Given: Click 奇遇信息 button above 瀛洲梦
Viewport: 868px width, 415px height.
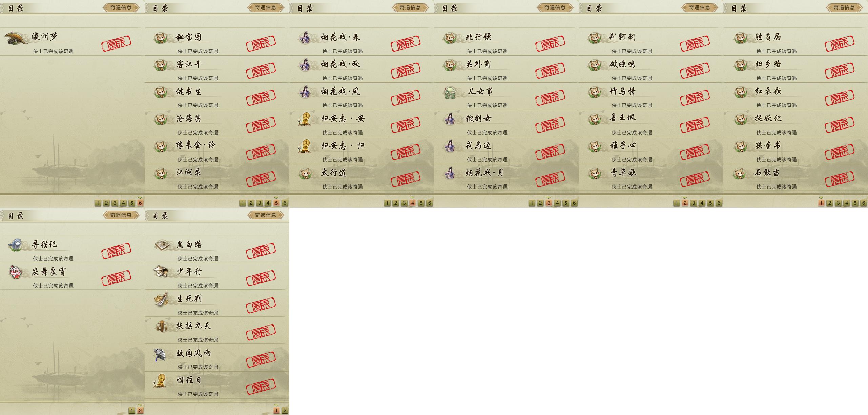Looking at the screenshot, I should point(121,7).
